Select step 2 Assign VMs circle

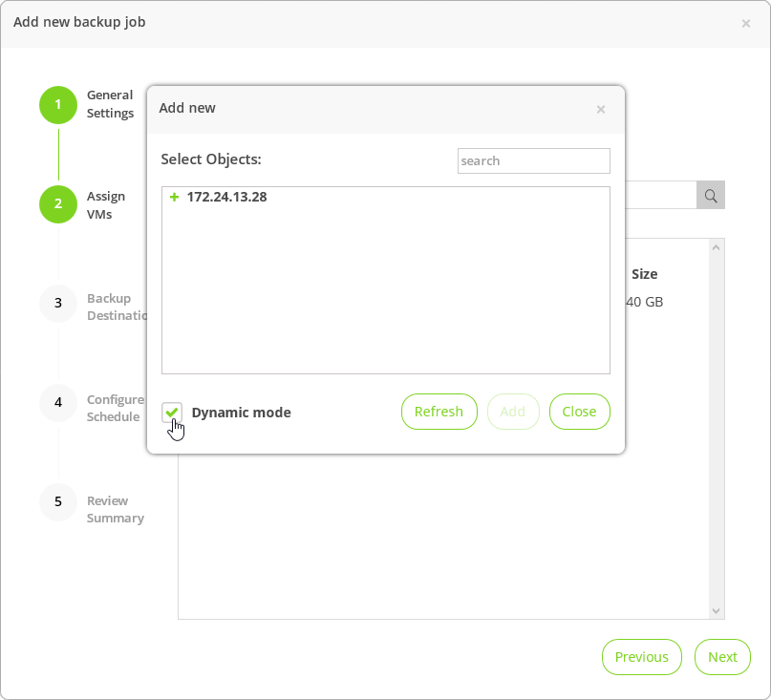tap(58, 204)
